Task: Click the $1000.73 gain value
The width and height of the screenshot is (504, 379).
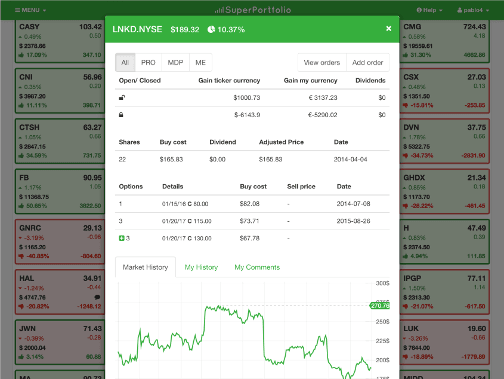Action: 247,98
